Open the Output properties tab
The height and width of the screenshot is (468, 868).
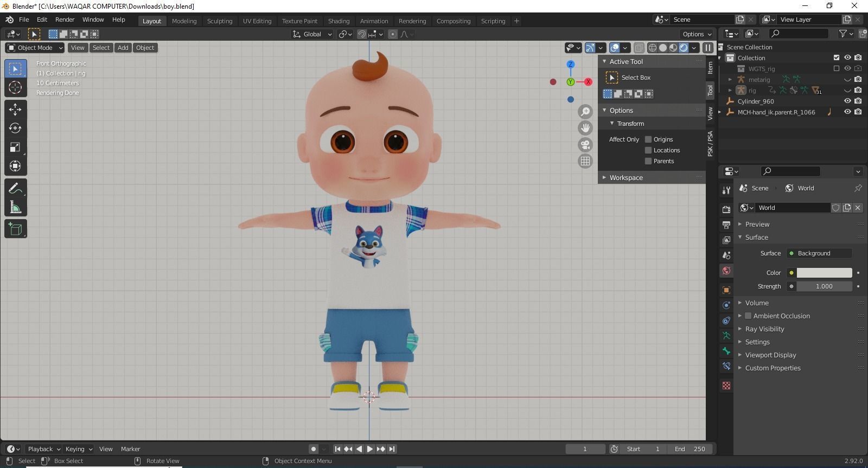coord(726,225)
